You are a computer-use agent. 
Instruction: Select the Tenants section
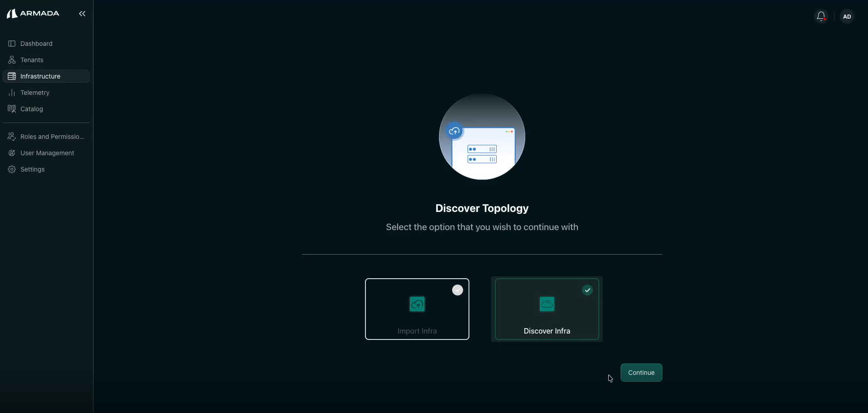(x=32, y=60)
